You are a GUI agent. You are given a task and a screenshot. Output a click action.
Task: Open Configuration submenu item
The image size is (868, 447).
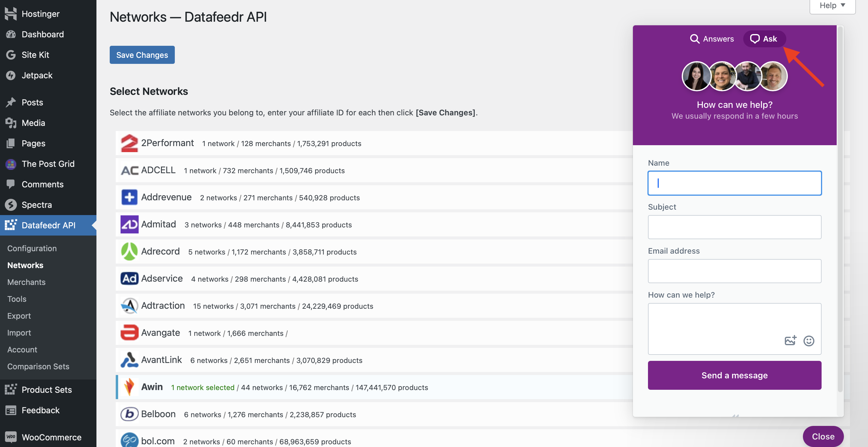(x=32, y=248)
